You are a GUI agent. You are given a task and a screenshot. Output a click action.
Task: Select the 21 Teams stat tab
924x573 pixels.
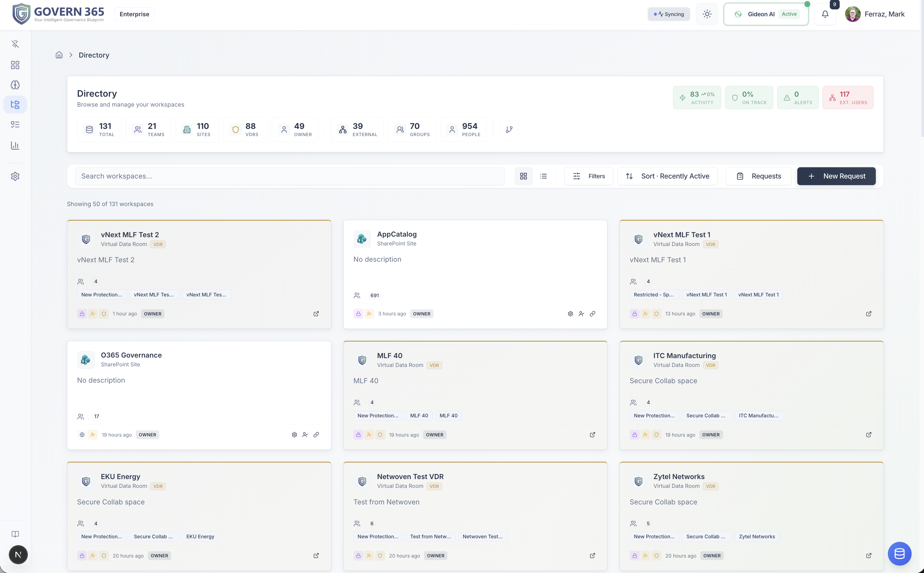coord(148,129)
